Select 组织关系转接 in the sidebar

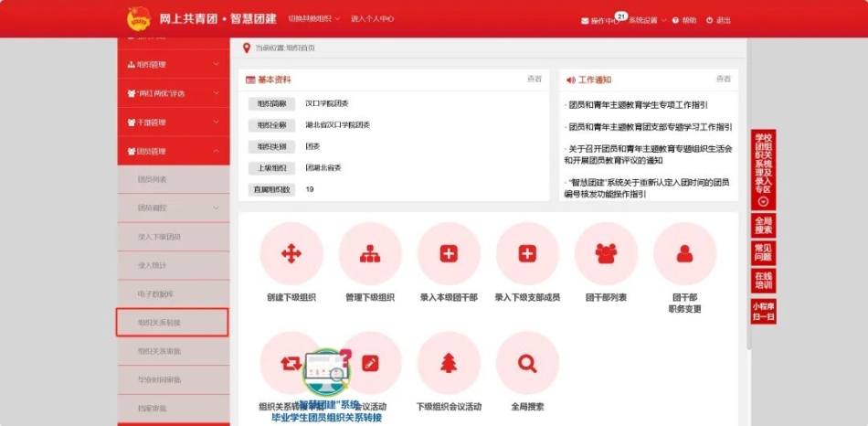pos(172,323)
